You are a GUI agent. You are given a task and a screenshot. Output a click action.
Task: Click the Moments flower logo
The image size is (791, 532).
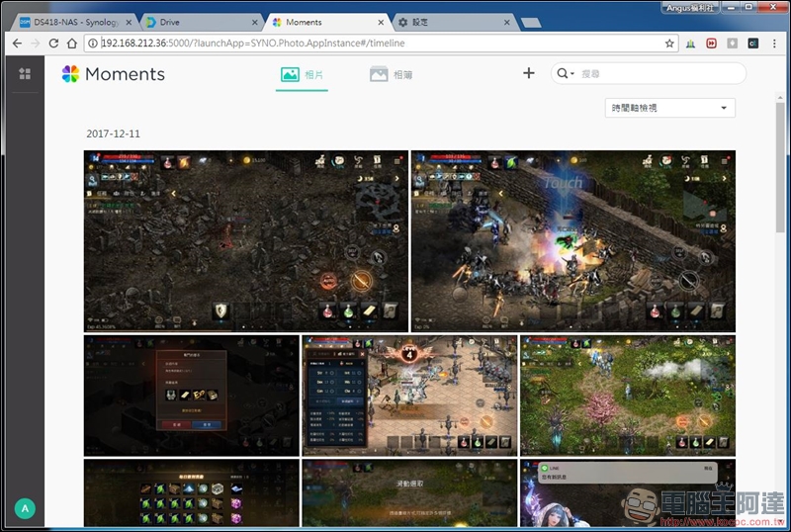(70, 74)
